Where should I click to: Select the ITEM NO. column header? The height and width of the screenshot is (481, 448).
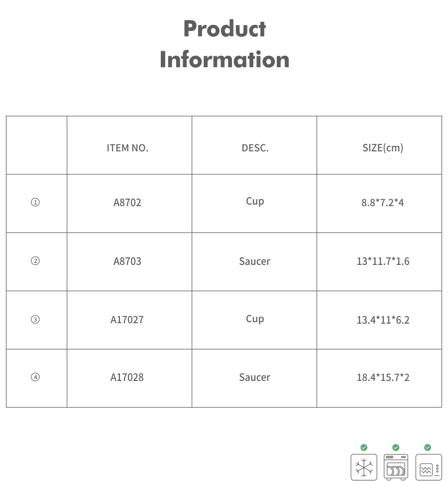point(127,148)
